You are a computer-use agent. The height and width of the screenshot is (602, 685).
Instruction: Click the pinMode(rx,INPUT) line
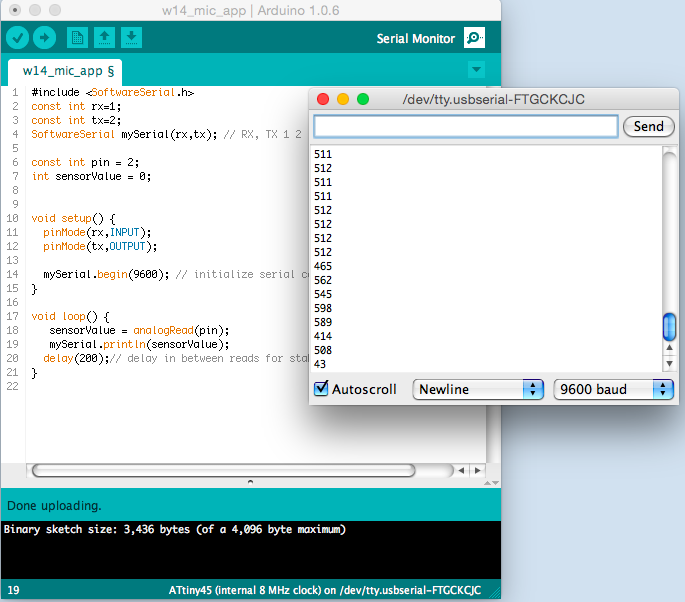click(x=97, y=232)
